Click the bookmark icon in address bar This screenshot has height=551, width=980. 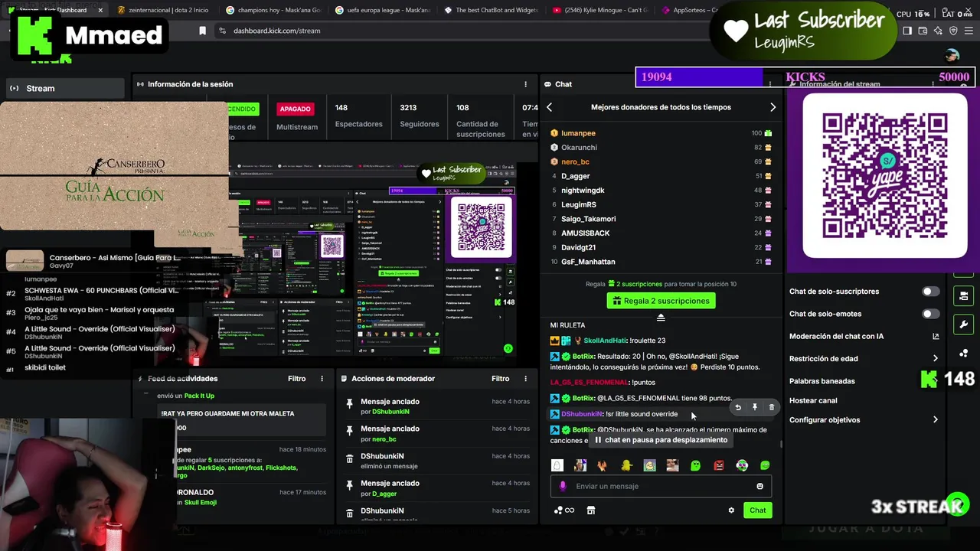pyautogui.click(x=202, y=31)
